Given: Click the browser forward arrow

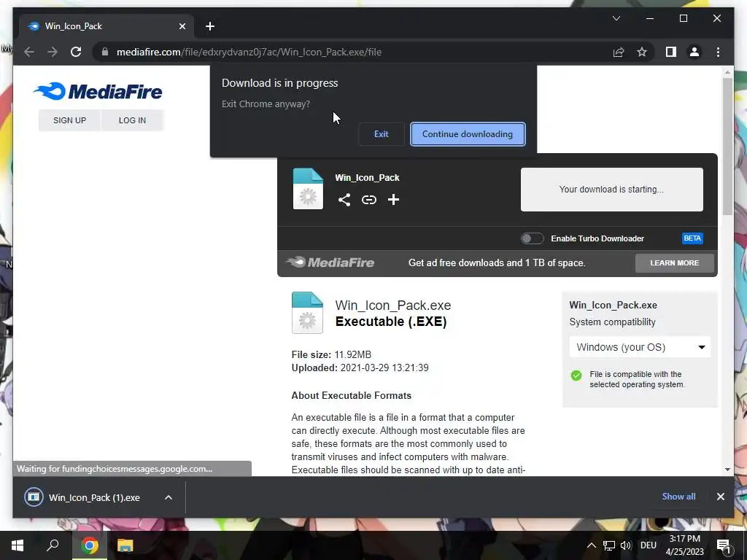Looking at the screenshot, I should 53,52.
